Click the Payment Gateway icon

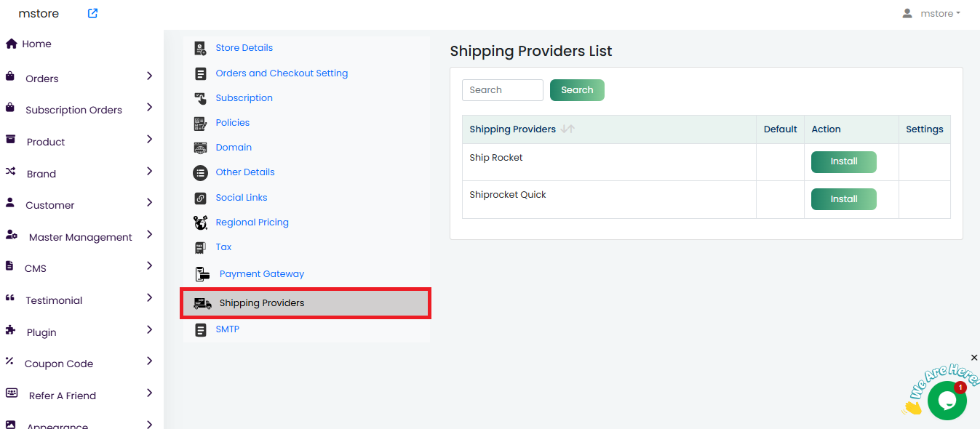[x=202, y=274]
